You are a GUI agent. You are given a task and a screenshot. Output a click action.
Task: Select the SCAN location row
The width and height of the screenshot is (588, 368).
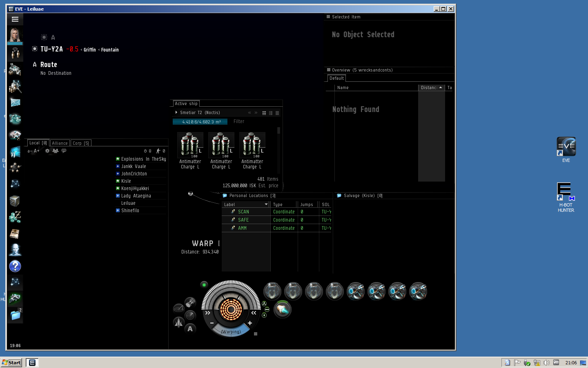[276, 212]
